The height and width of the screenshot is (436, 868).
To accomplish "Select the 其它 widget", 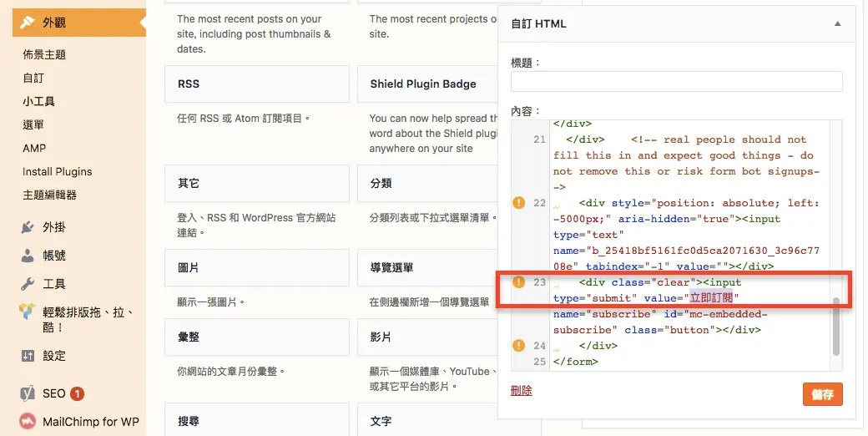I will (x=257, y=184).
